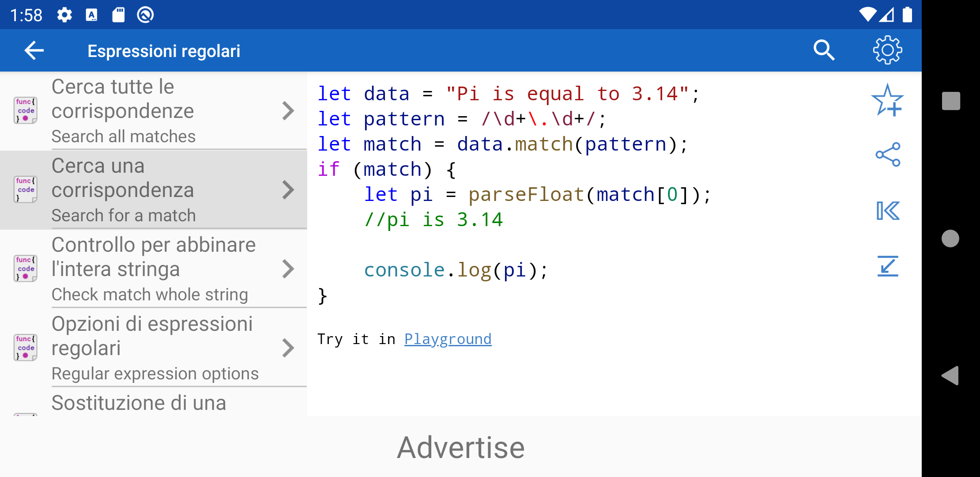The image size is (980, 477).
Task: Tap the 'Espressioni regolari' title
Action: pos(164,51)
